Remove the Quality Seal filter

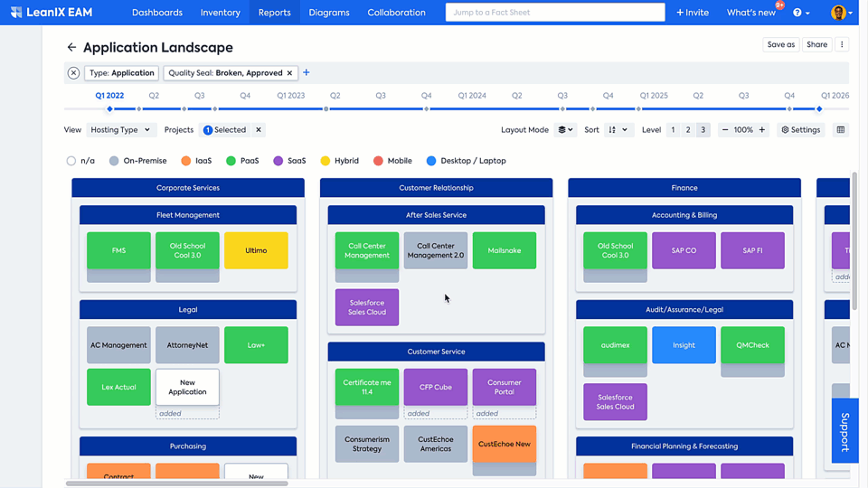point(289,73)
